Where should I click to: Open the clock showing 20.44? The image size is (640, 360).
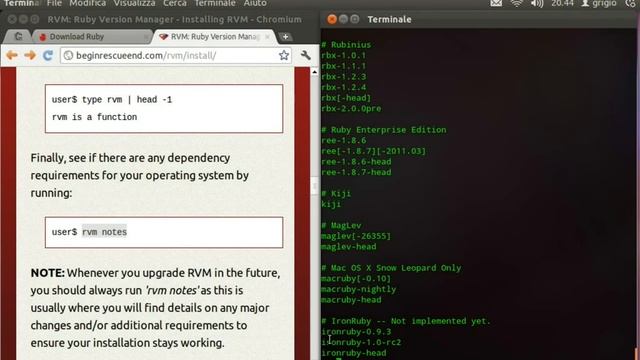[562, 4]
